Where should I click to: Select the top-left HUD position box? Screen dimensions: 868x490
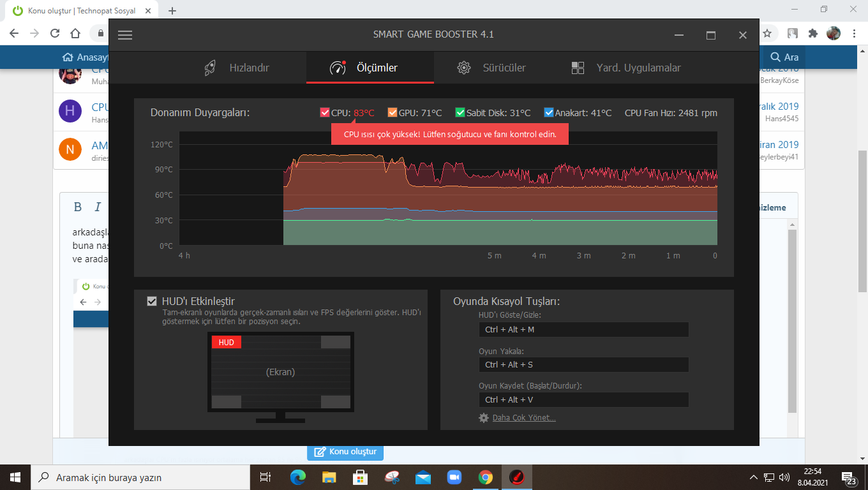click(x=227, y=343)
